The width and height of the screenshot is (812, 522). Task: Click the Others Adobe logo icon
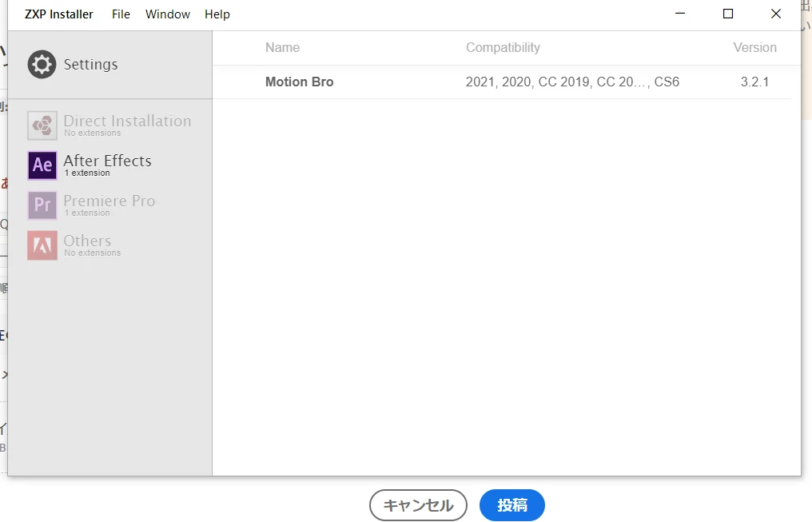pyautogui.click(x=42, y=245)
